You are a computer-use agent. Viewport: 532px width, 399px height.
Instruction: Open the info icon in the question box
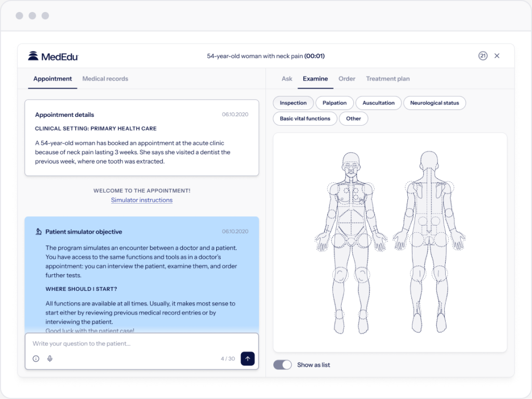tap(36, 358)
